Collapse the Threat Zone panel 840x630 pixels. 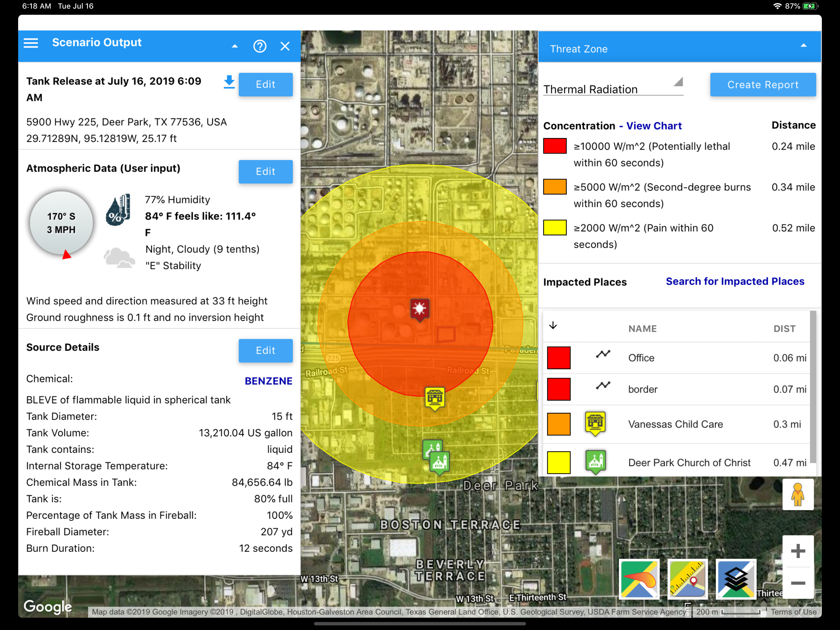803,46
